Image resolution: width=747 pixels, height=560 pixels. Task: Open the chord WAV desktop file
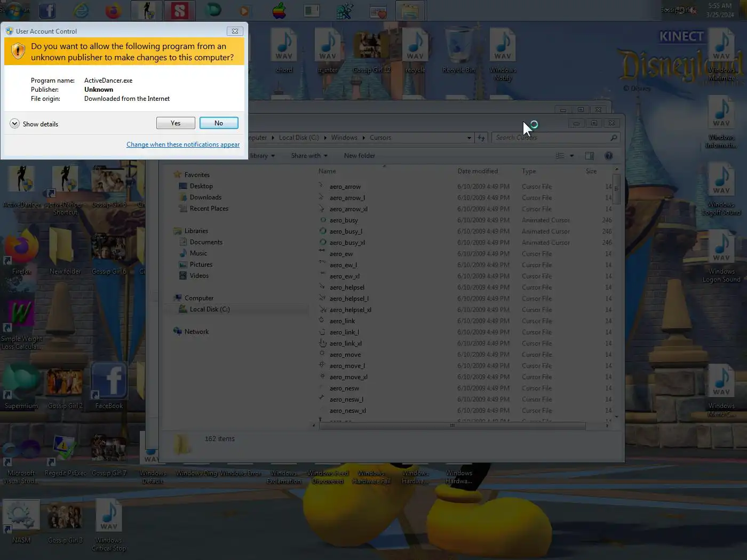coord(284,51)
